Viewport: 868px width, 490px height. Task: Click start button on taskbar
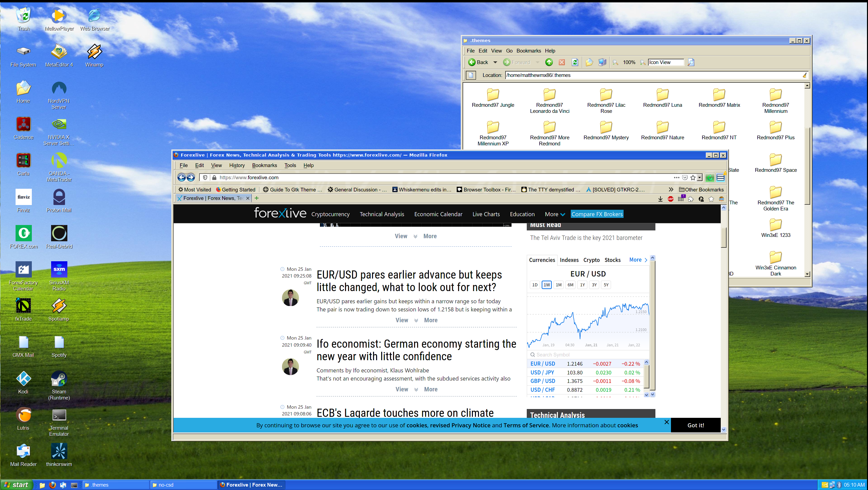click(x=17, y=485)
